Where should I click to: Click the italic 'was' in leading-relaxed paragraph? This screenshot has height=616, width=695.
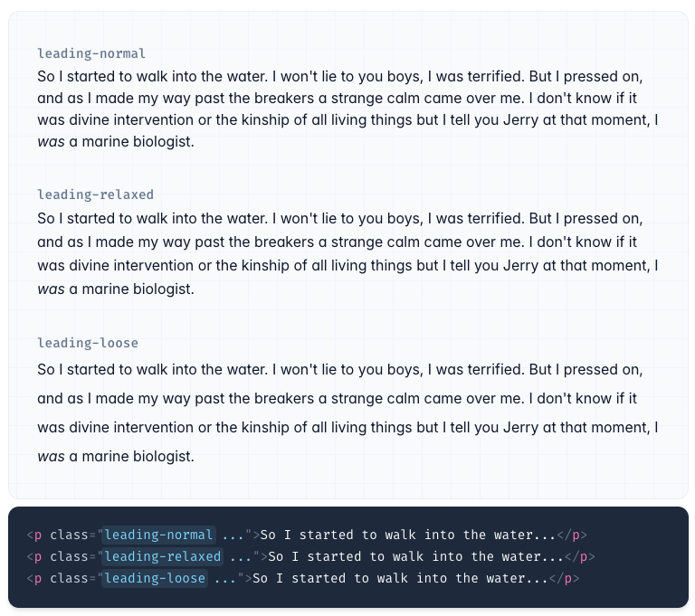pos(51,290)
